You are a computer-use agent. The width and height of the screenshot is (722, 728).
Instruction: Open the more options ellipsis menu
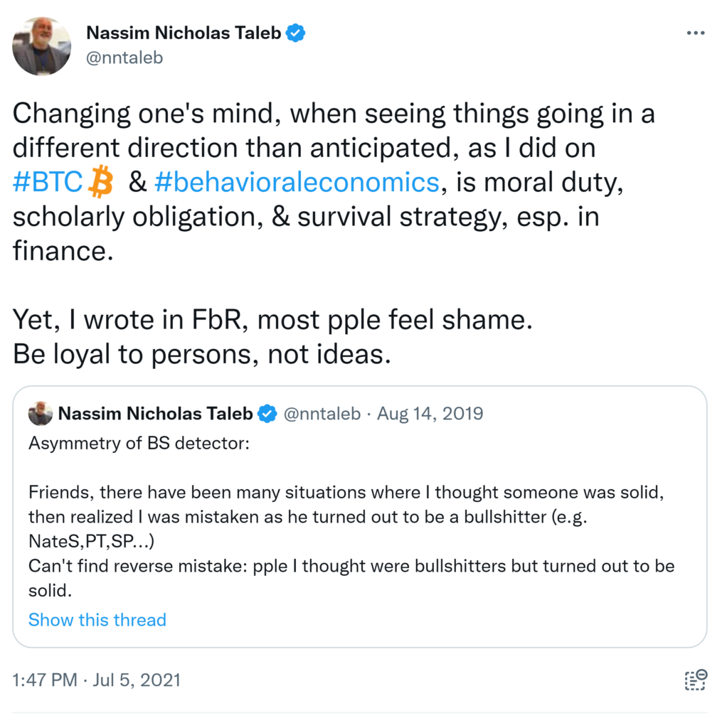pos(696,33)
